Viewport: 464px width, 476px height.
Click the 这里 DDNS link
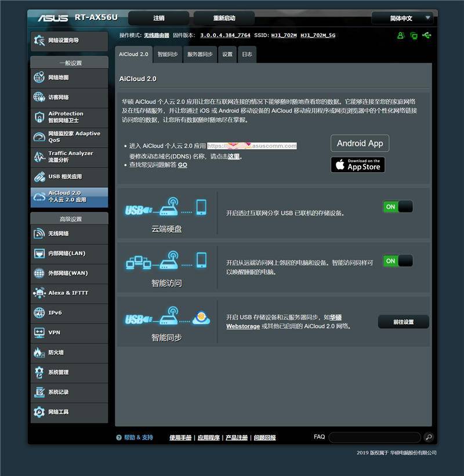234,157
